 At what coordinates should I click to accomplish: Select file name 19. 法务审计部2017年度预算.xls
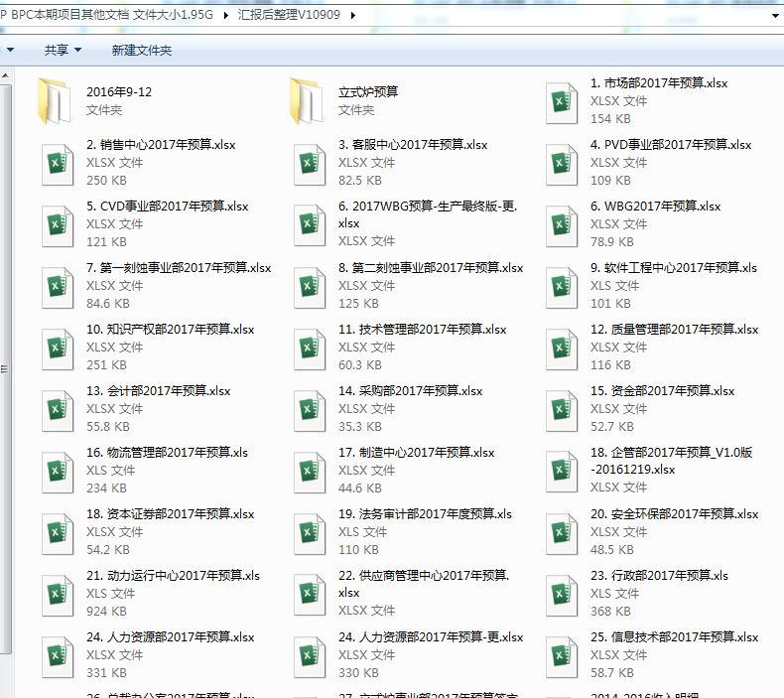425,514
